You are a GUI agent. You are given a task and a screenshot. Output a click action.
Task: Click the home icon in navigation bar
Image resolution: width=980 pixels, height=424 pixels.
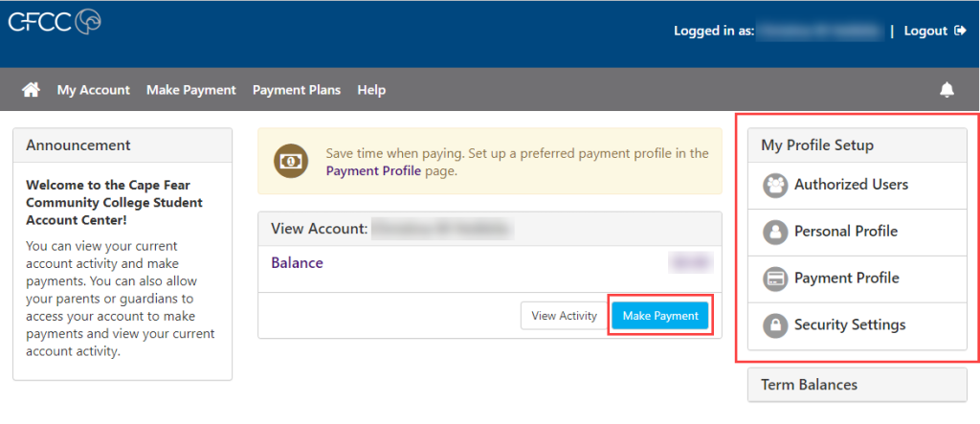pos(32,90)
